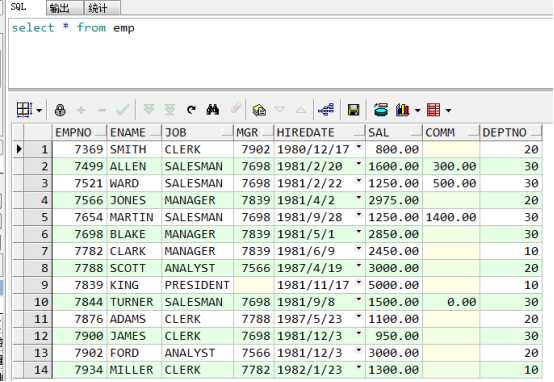Click the curved arrow refresh icon
The image size is (554, 382).
click(191, 110)
